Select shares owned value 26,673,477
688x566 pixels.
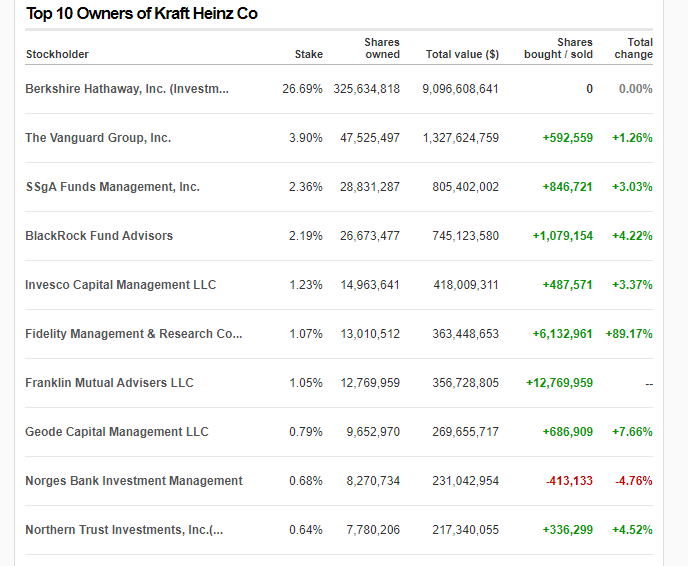370,236
